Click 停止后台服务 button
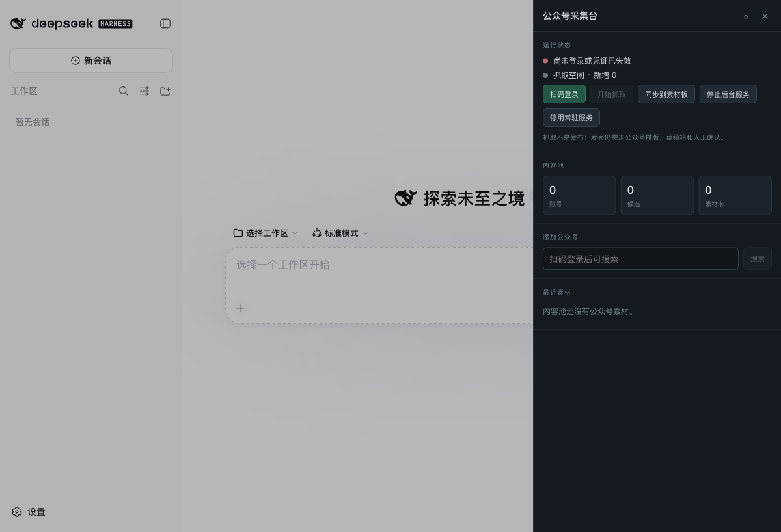This screenshot has width=781, height=532. click(728, 94)
